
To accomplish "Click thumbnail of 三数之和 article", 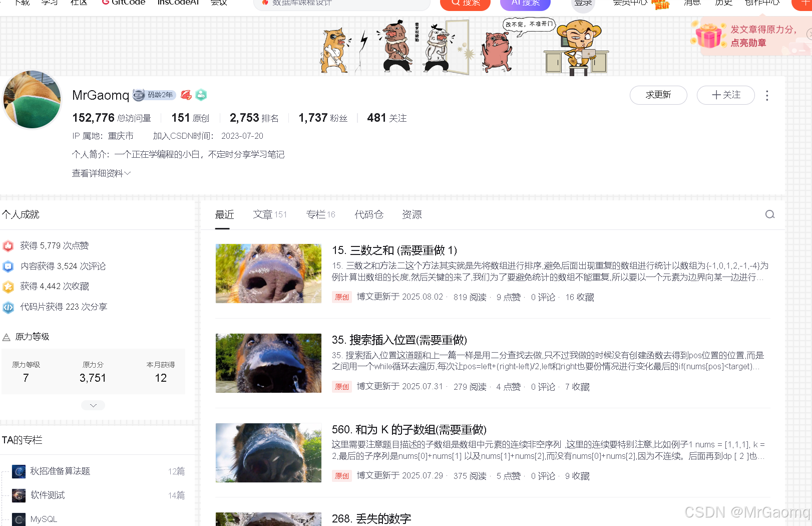I will pyautogui.click(x=268, y=274).
